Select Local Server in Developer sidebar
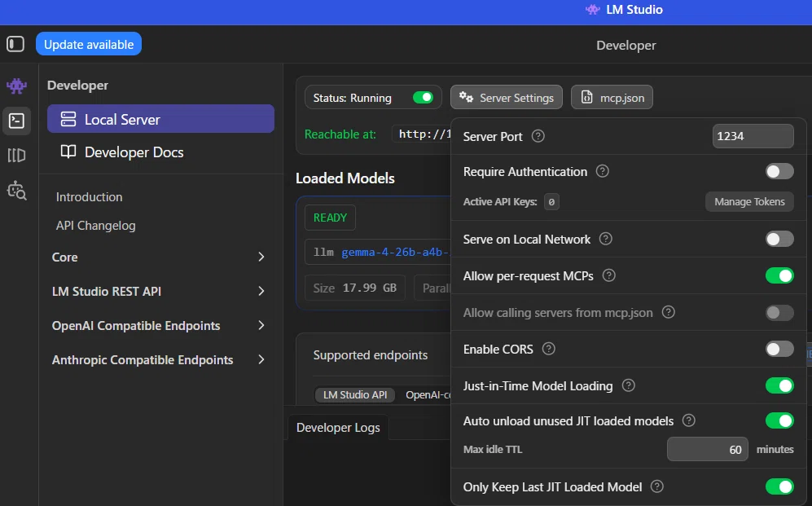Image resolution: width=812 pixels, height=506 pixels. (x=160, y=119)
